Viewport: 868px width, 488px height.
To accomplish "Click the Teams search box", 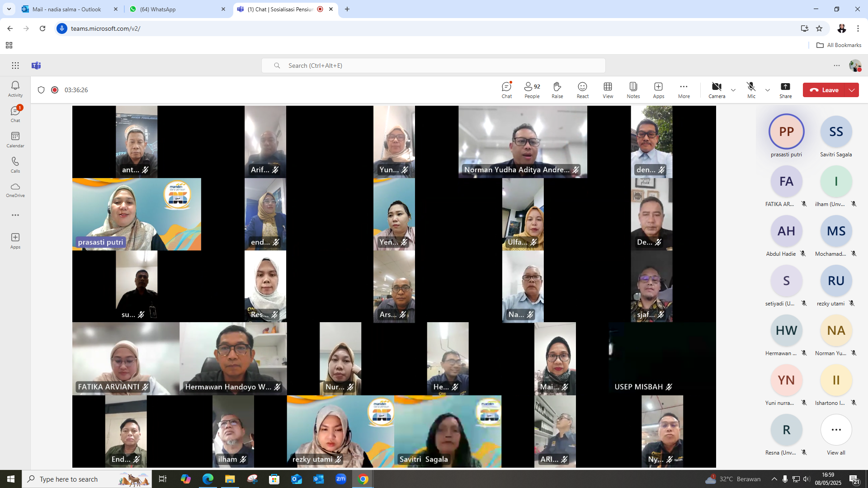I will click(x=434, y=66).
